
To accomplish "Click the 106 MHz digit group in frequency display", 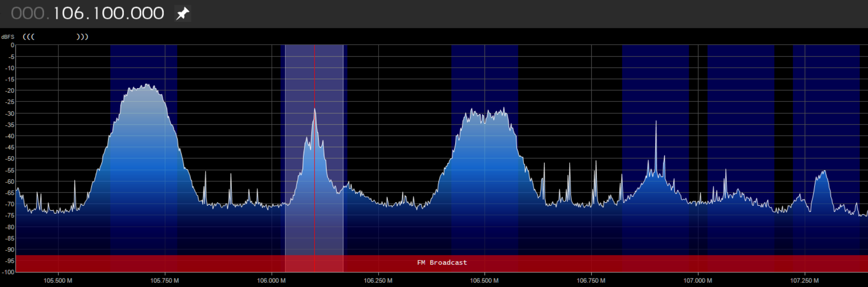I will coord(69,14).
